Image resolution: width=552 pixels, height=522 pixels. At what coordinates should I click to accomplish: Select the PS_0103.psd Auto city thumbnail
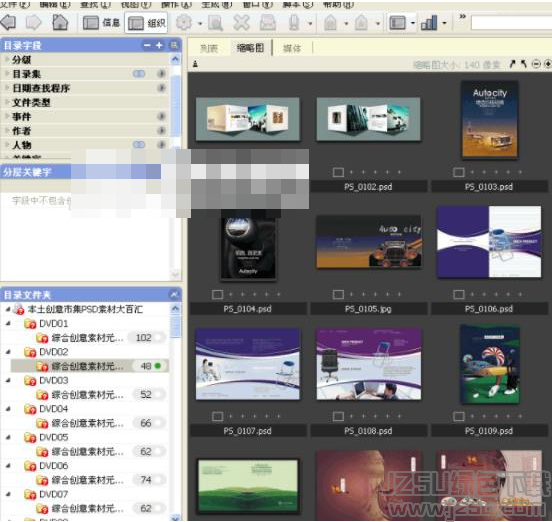[489, 120]
